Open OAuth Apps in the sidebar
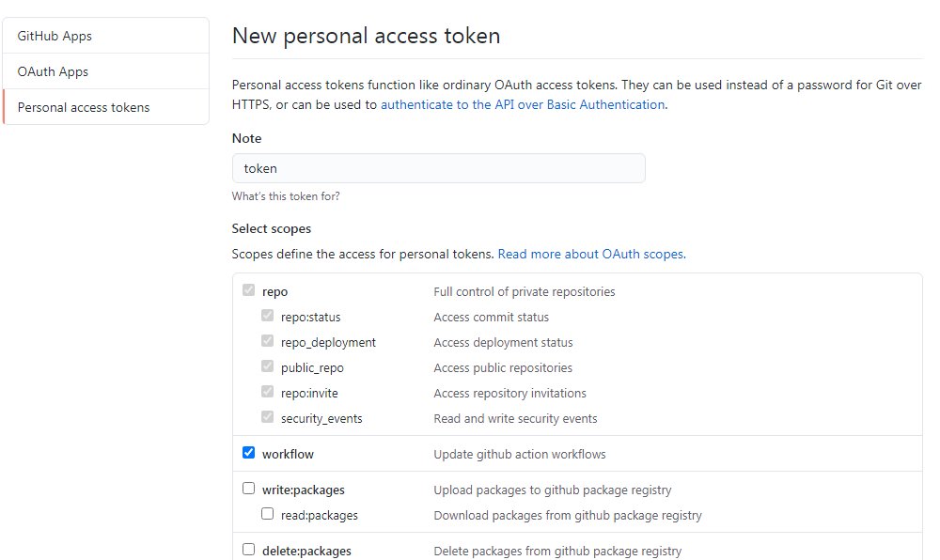The image size is (940, 560). pyautogui.click(x=53, y=71)
